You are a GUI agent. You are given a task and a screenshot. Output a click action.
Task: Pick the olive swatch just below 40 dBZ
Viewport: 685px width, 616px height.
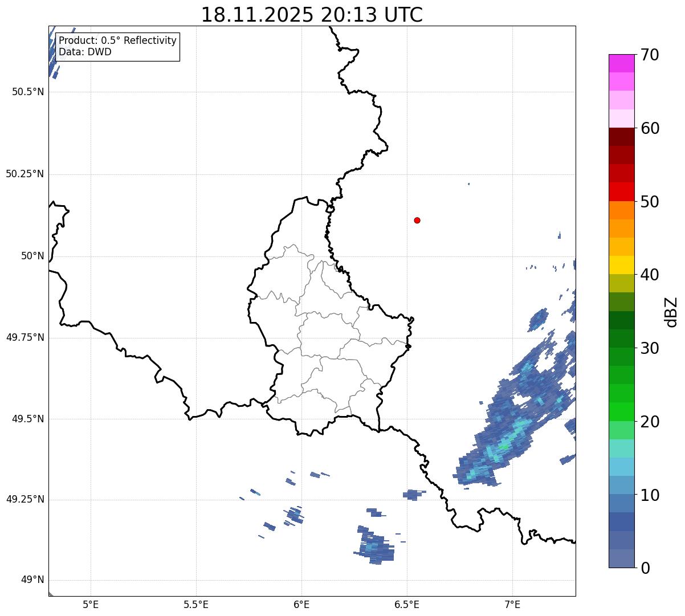pyautogui.click(x=622, y=283)
